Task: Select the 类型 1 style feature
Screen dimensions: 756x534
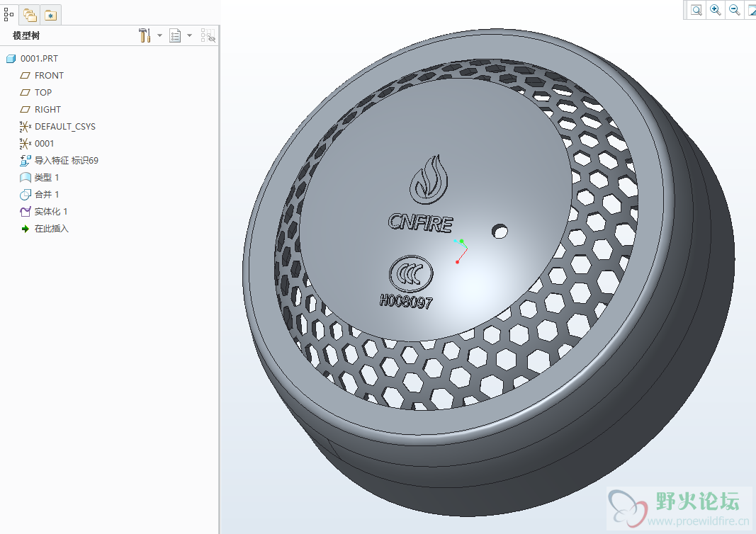Action: tap(46, 177)
